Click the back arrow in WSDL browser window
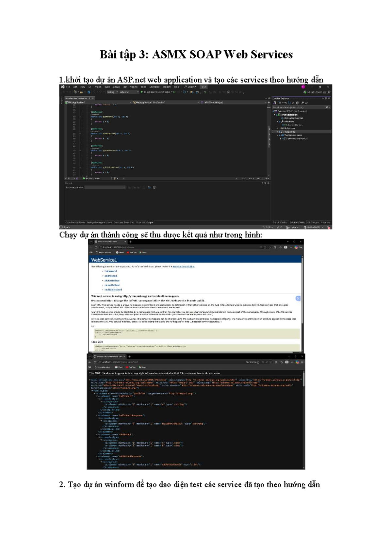The image size is (392, 554). coord(90,362)
